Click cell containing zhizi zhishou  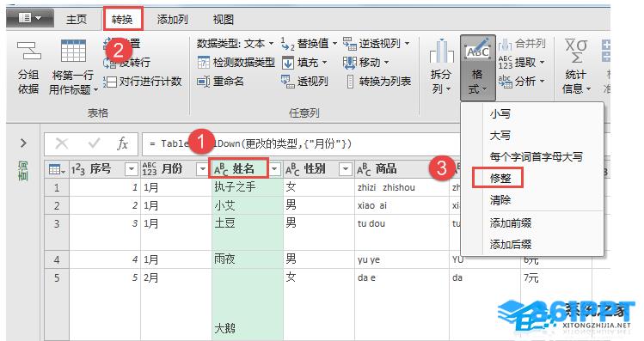402,187
